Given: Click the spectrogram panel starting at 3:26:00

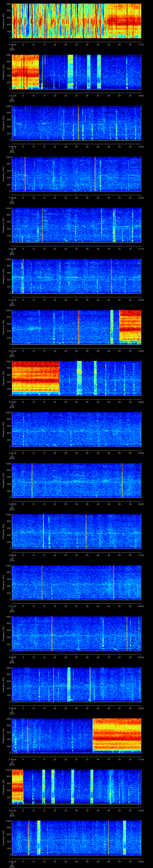Looking at the screenshot, I should [x=76, y=531].
